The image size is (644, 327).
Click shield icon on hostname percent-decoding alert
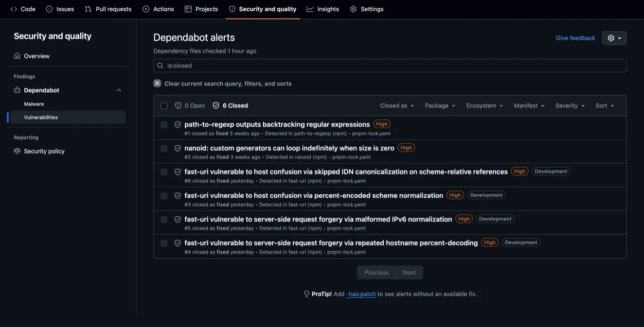coord(178,243)
